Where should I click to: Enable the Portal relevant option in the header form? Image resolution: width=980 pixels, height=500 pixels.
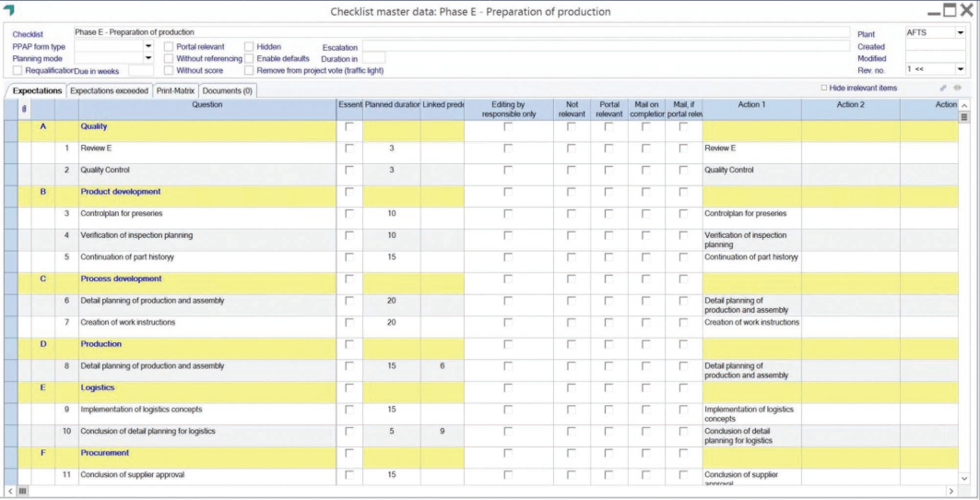click(169, 46)
